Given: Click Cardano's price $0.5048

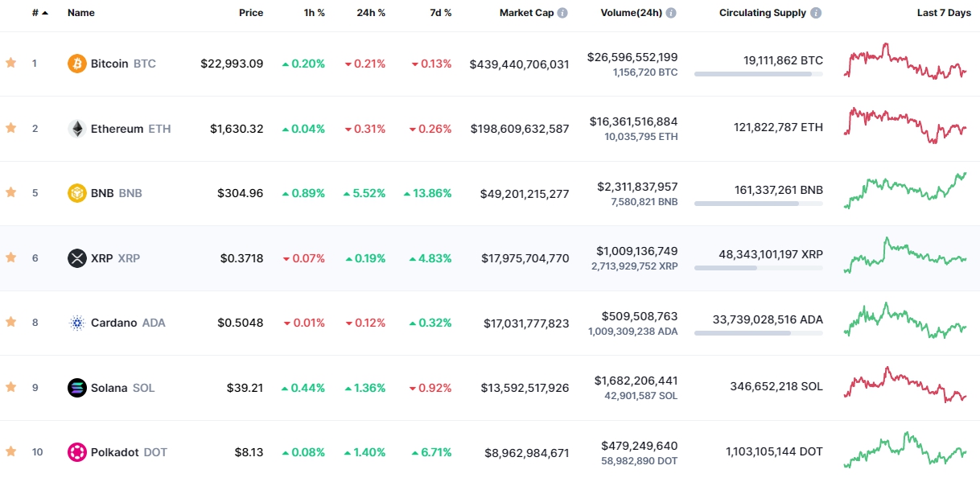Looking at the screenshot, I should point(240,323).
